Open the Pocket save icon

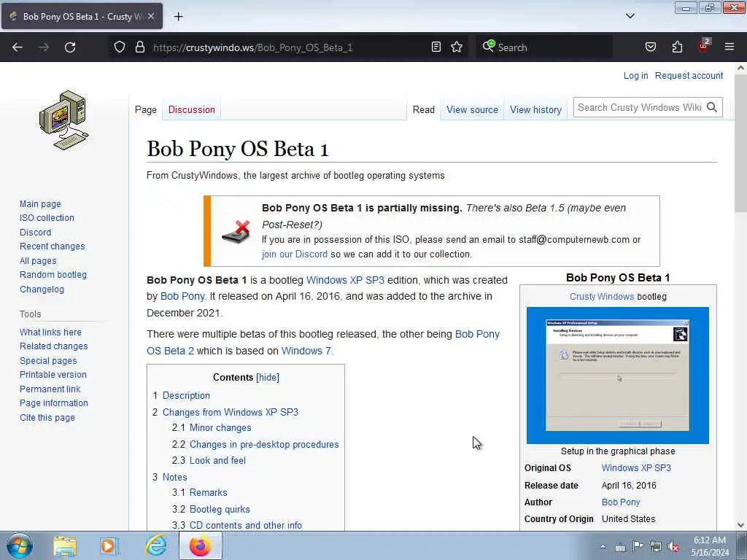pyautogui.click(x=651, y=47)
